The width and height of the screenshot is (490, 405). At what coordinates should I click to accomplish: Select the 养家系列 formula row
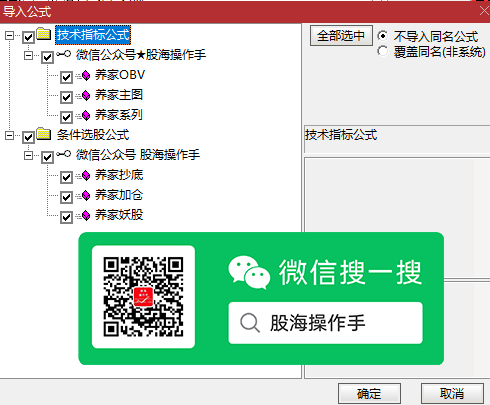[x=119, y=115]
